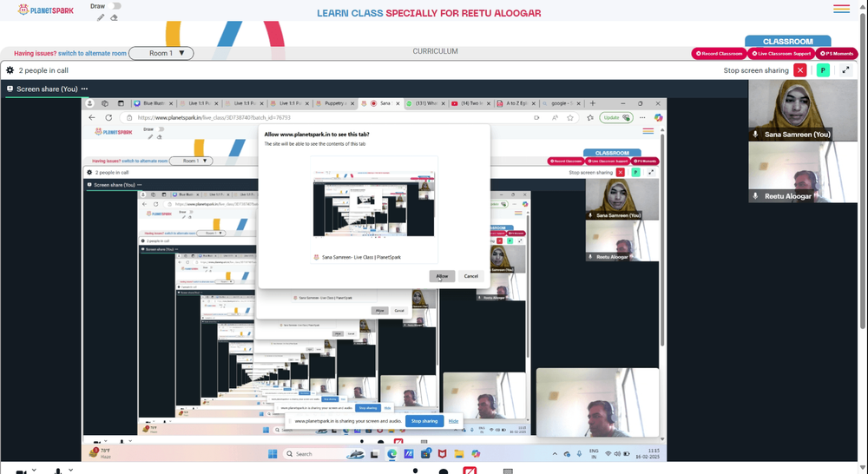Click the PlanetSpark logo
The image size is (868, 474).
pos(45,10)
